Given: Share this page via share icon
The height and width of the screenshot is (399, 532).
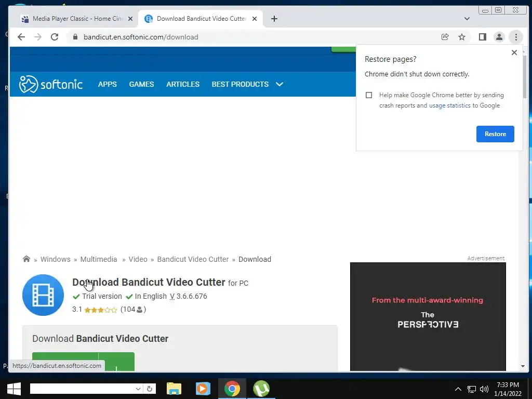Looking at the screenshot, I should pos(445,37).
